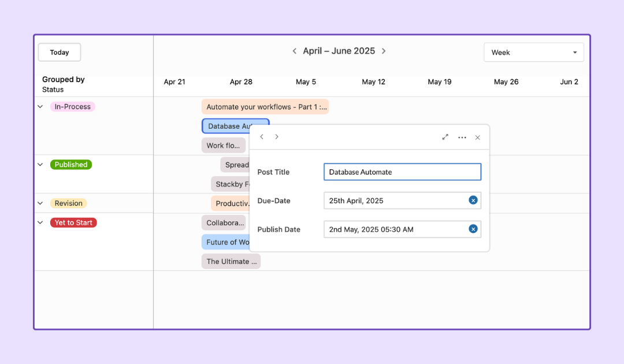This screenshot has width=624, height=364.
Task: Clear the Due-Date field value
Action: [473, 200]
